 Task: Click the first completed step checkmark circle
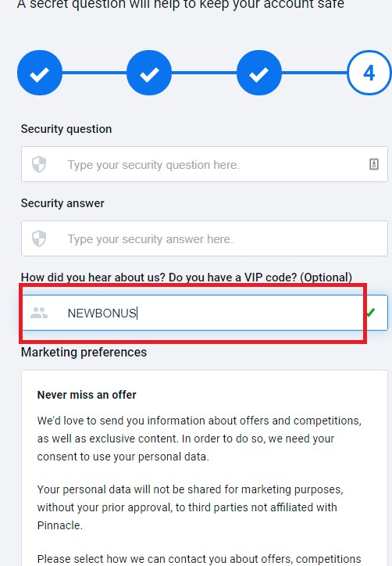coord(40,73)
